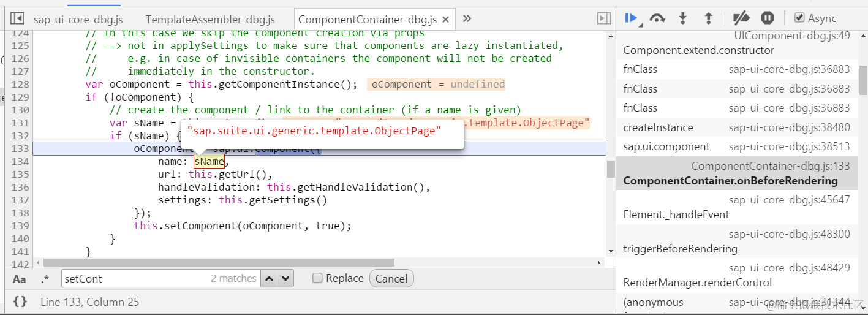The width and height of the screenshot is (868, 315).
Task: Step over next function call
Action: click(657, 18)
